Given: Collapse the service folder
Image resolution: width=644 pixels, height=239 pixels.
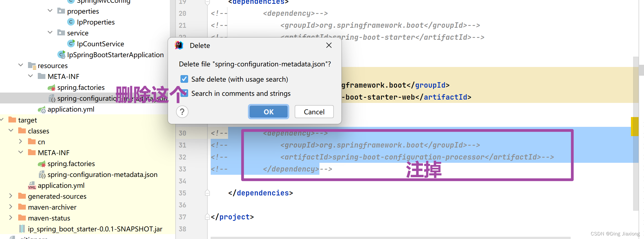Looking at the screenshot, I should 50,33.
